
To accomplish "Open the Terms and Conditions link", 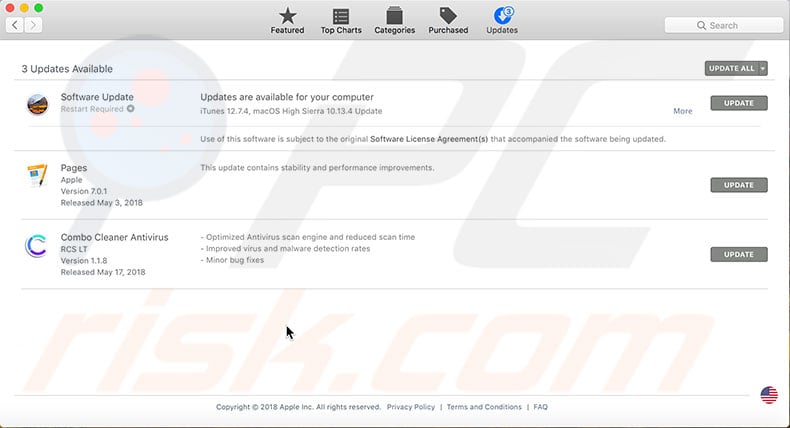I will [x=484, y=407].
